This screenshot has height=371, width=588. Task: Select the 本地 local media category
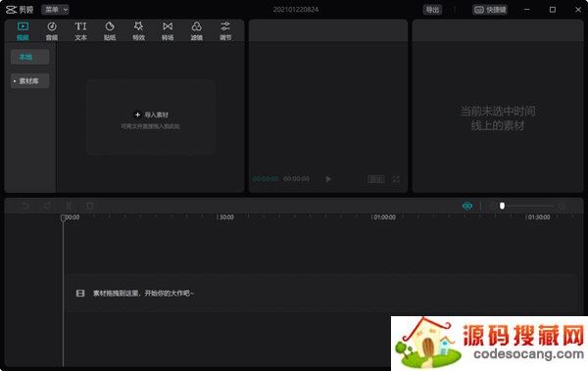pos(29,57)
